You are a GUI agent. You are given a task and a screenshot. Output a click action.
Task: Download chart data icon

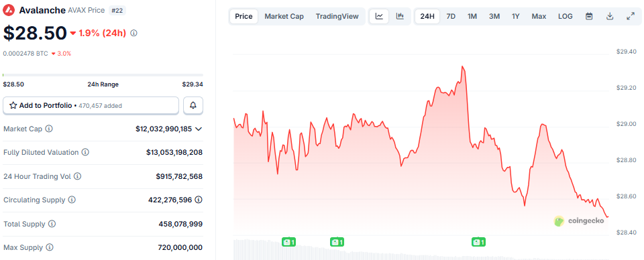click(610, 16)
